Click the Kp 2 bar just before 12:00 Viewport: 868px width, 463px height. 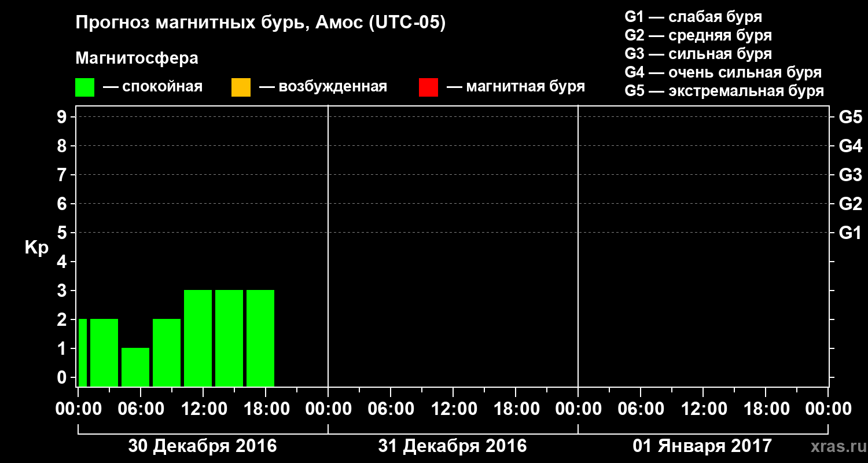[167, 352]
